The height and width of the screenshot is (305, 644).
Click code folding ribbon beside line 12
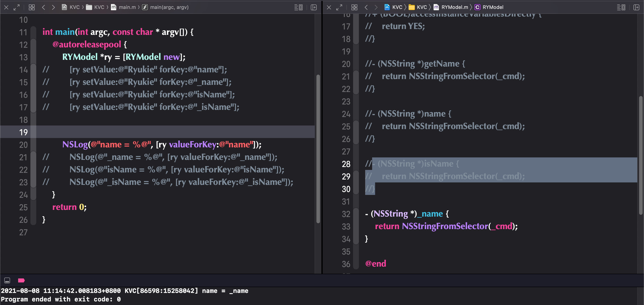33,44
